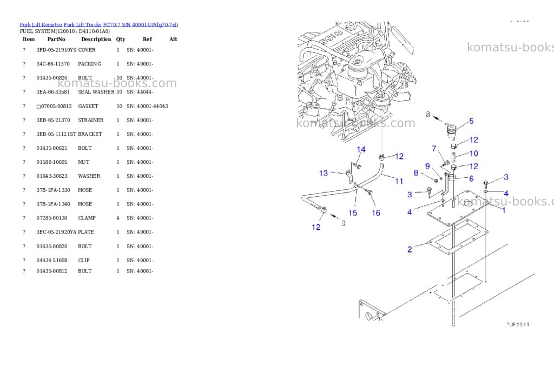This screenshot has width=554, height=392.
Task: Select part number 07285-00130
Action: point(51,218)
